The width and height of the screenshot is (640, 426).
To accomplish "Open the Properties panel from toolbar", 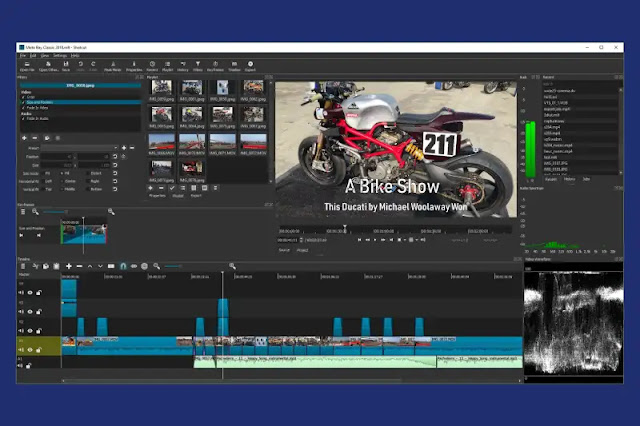I will point(133,66).
